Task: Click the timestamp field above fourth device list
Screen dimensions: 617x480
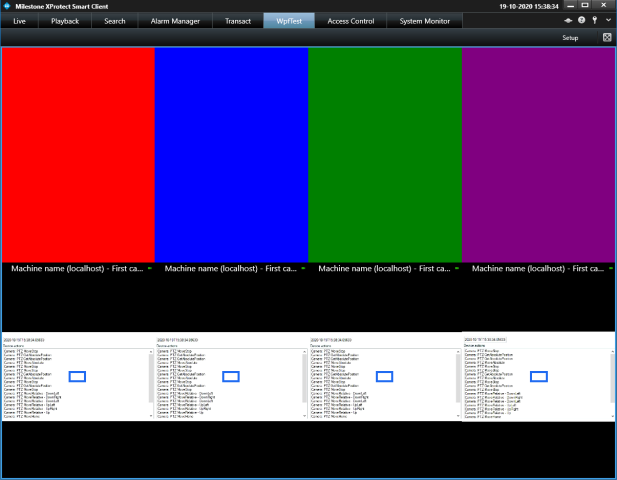Action: tap(485, 340)
